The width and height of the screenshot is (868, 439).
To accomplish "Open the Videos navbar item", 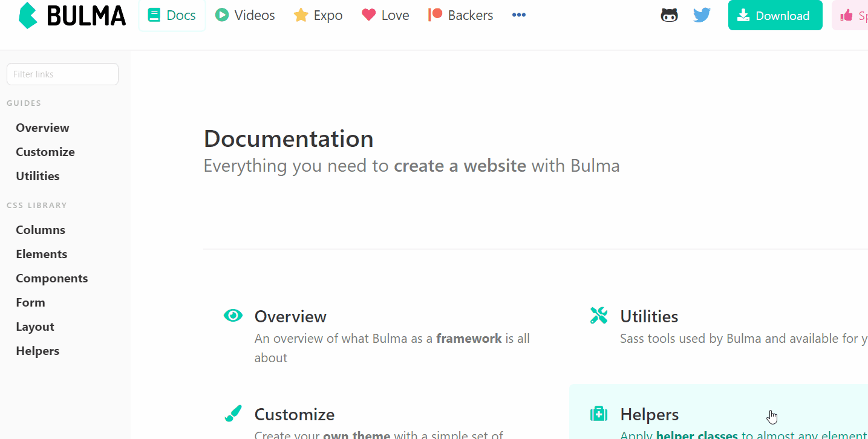I will 245,16.
